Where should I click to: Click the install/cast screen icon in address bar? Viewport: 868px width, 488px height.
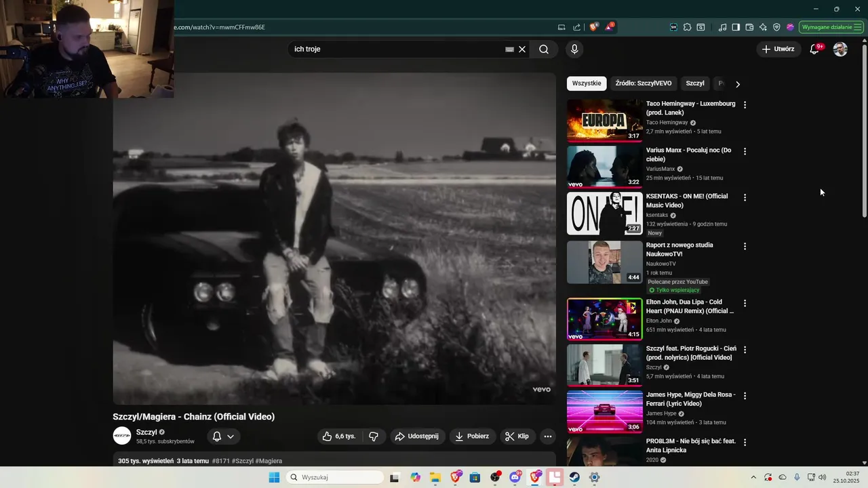coord(561,27)
